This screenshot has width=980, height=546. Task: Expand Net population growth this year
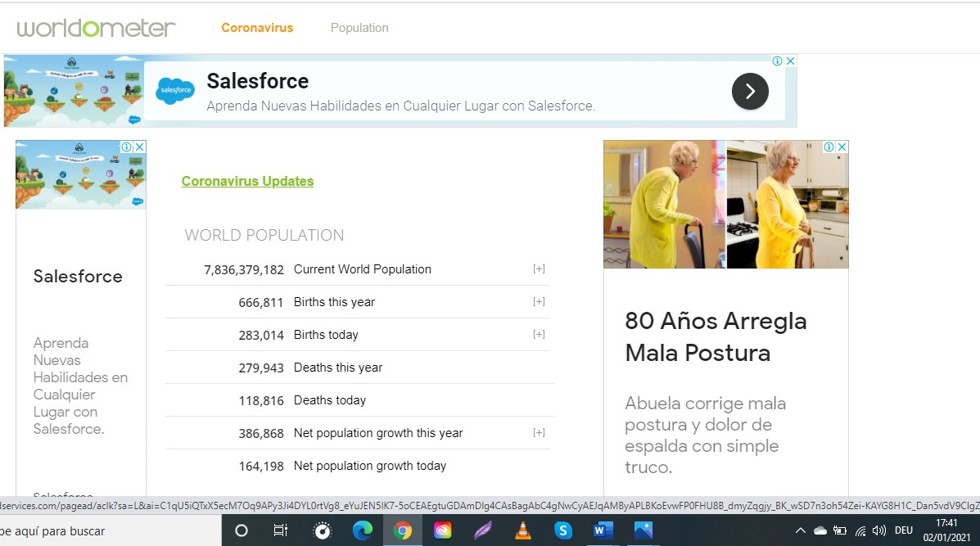tap(539, 433)
